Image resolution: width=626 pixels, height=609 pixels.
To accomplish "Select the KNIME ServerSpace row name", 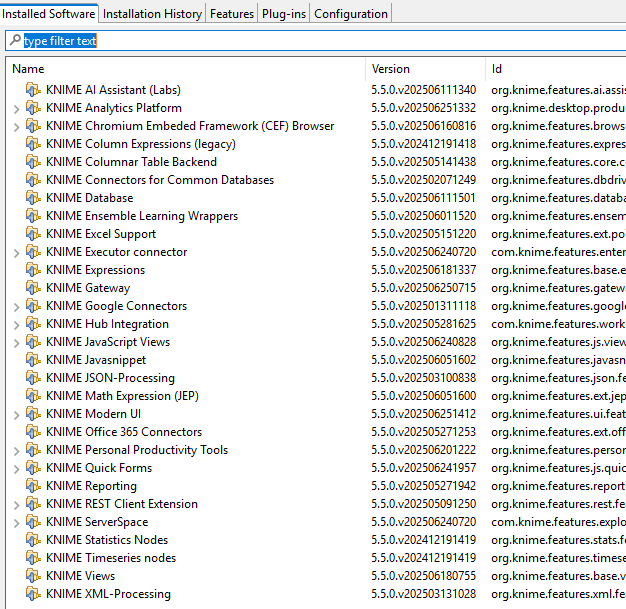I will pos(97,522).
